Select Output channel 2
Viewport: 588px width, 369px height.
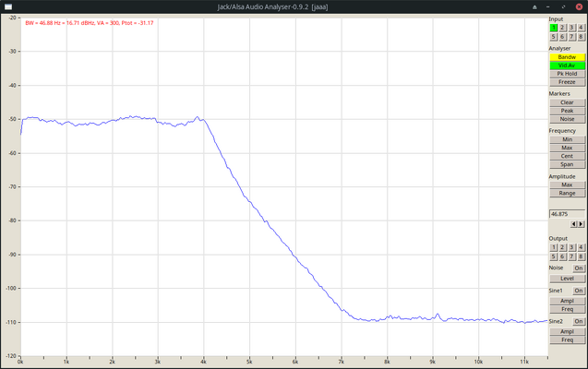(x=562, y=247)
